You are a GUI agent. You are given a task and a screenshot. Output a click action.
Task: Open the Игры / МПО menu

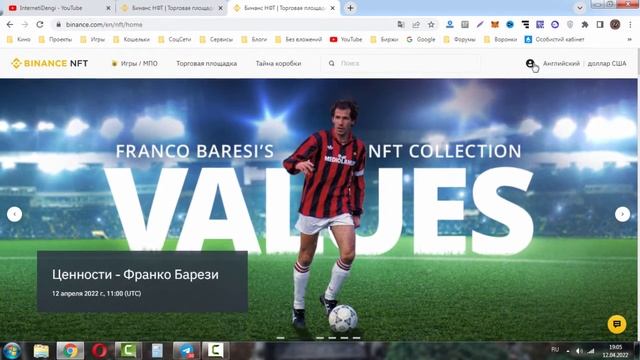point(134,63)
